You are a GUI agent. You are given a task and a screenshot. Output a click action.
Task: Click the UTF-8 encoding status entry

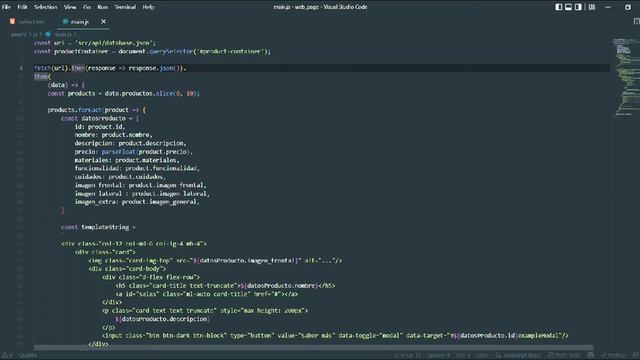click(x=463, y=356)
